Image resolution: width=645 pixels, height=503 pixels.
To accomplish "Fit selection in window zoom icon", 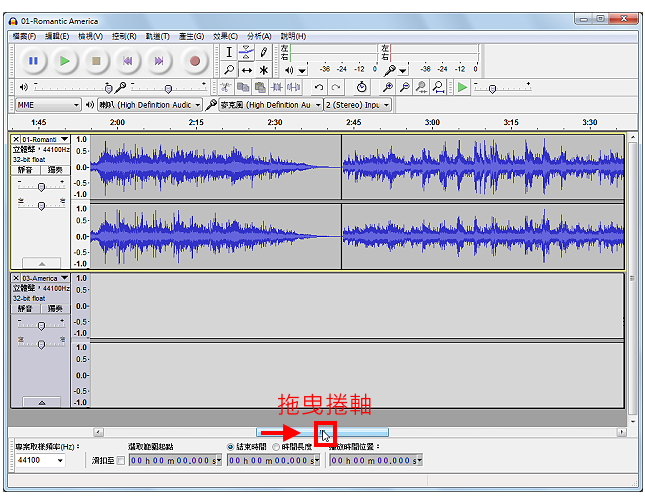I will pos(422,87).
